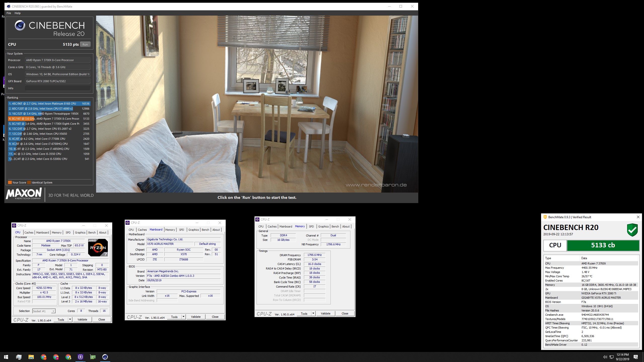Image resolution: width=644 pixels, height=362 pixels.
Task: Expand Tools dropdown arrow in middle CPU-Z
Action: (x=184, y=317)
